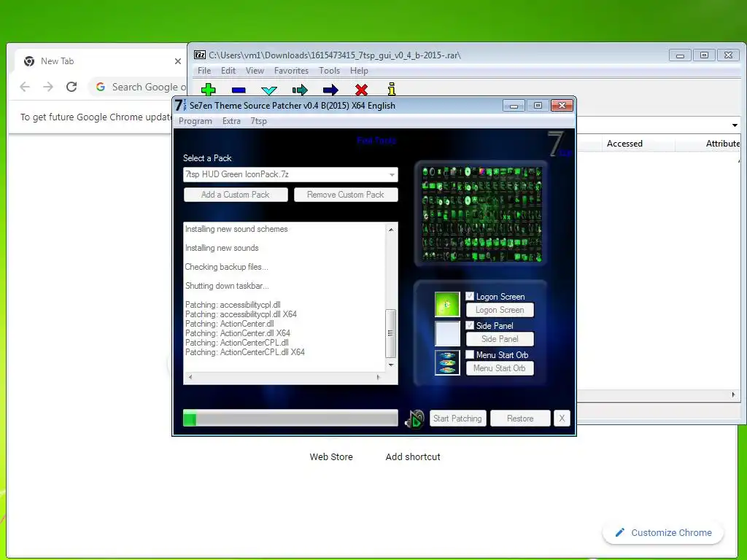Click the 7tsp logo icon in patcher title bar
Image resolution: width=747 pixels, height=560 pixels.
181,105
